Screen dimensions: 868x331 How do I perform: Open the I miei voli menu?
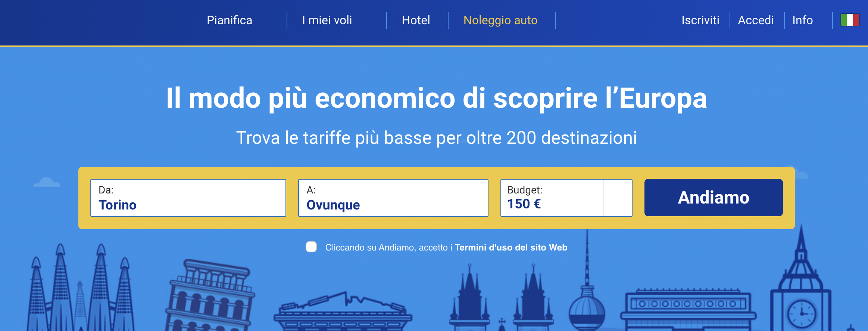(327, 20)
